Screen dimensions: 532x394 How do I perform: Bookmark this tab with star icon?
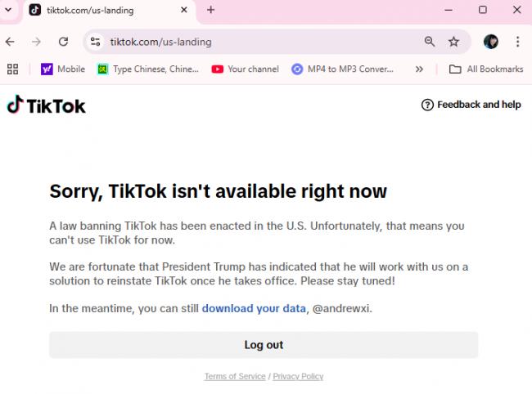(453, 42)
